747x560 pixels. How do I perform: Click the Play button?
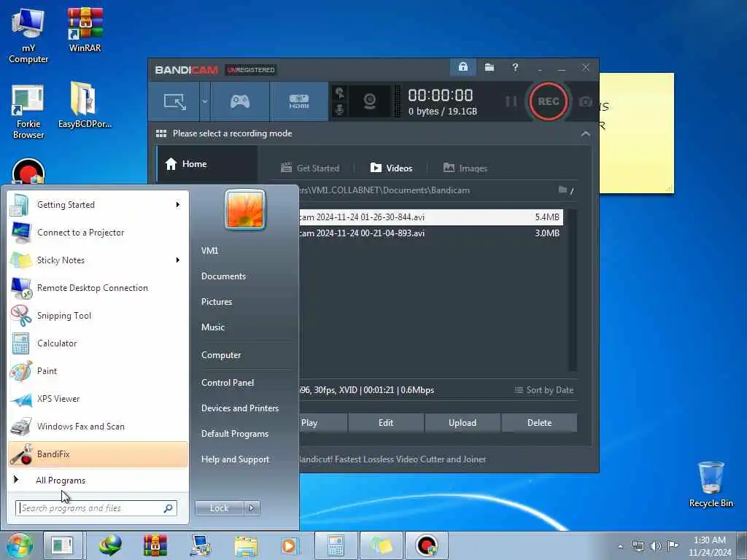click(x=322, y=423)
